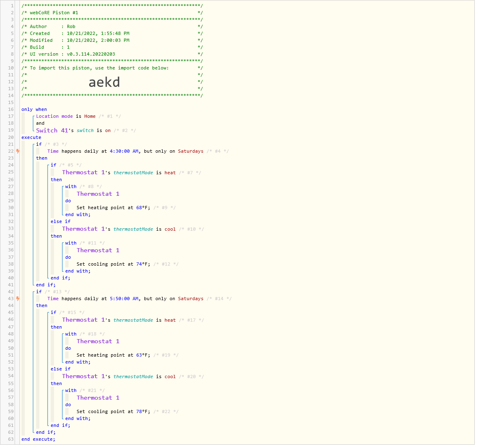The width and height of the screenshot is (478, 448).
Task: Click the aekd import code
Action: (104, 82)
